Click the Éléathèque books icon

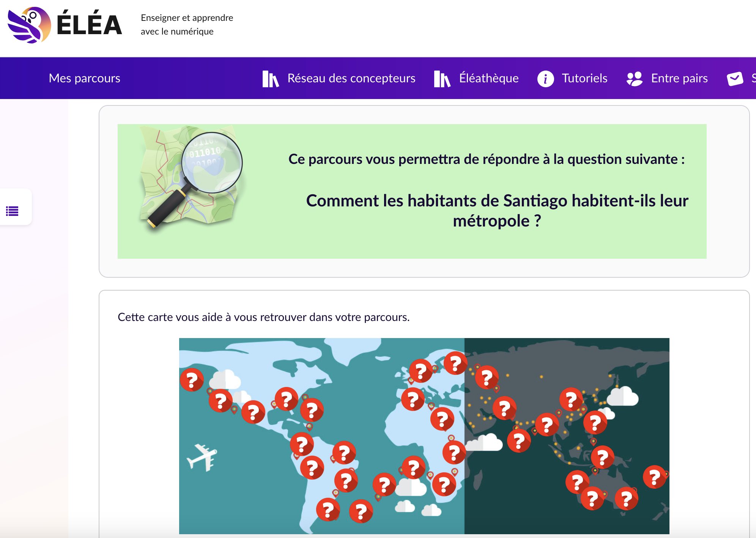tap(442, 79)
